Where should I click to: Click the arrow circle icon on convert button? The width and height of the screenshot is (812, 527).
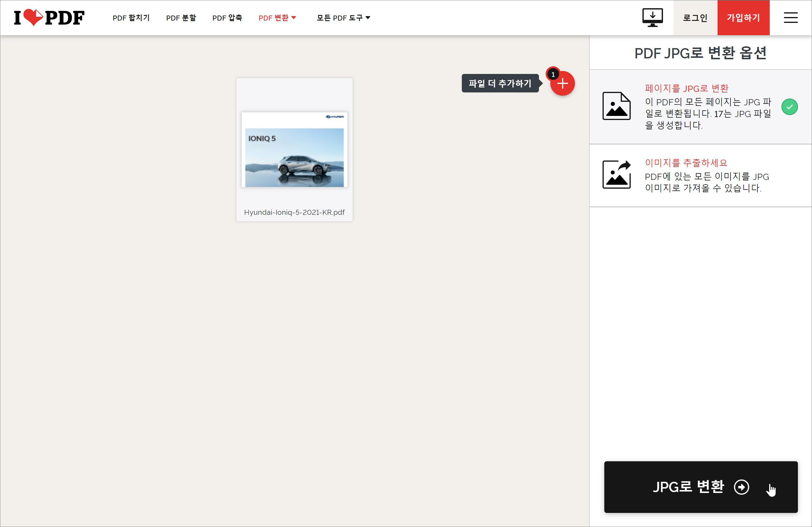tap(741, 487)
